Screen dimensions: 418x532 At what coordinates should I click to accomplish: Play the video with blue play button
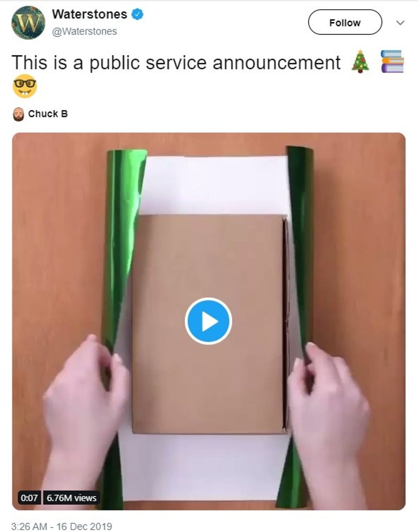pyautogui.click(x=208, y=321)
